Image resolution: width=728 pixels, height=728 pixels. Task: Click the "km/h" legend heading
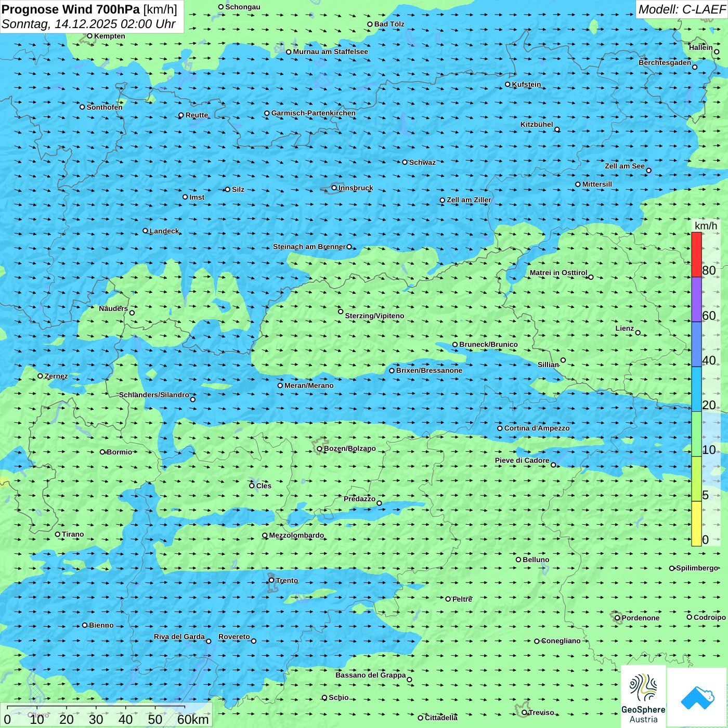click(x=706, y=226)
